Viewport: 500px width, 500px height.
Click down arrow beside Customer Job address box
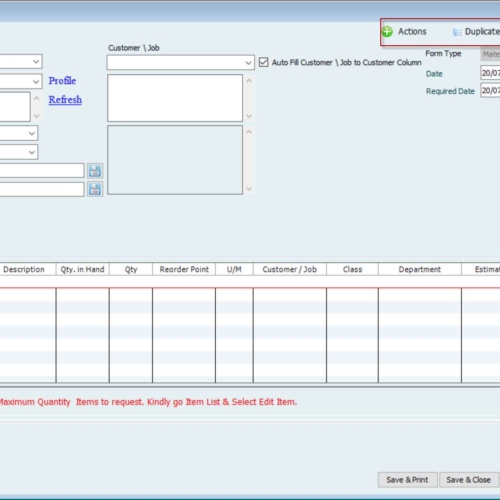249,116
